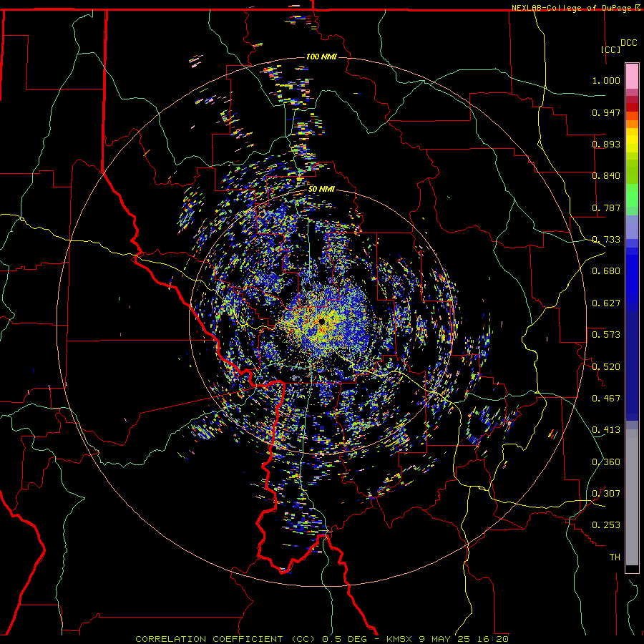Image resolution: width=644 pixels, height=644 pixels.
Task: Click the 0.627 scale value
Action: click(606, 303)
